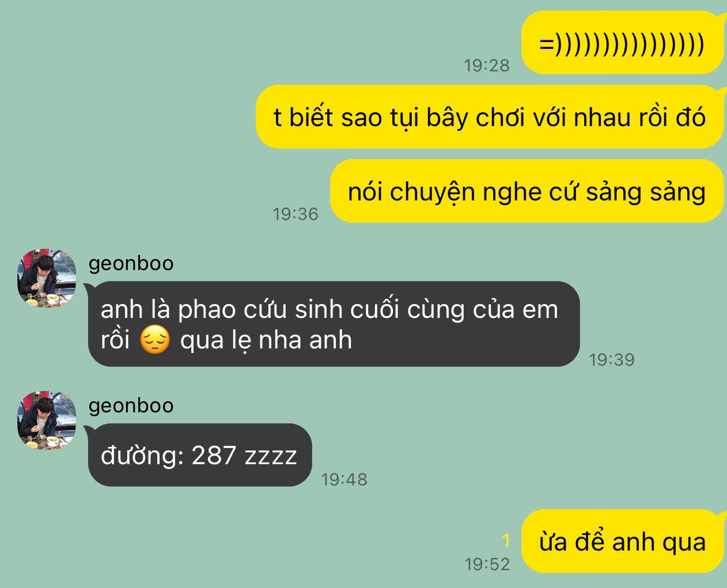Click the 19:39 timestamp
Viewport: 727px width, 588px height.
pos(612,359)
